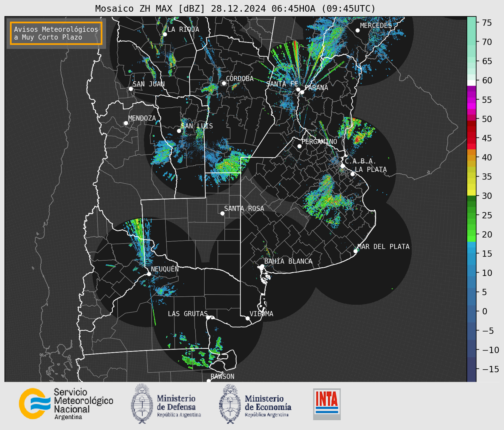
Task: Click the BAHÍA BLANCA map label
Action: point(288,261)
